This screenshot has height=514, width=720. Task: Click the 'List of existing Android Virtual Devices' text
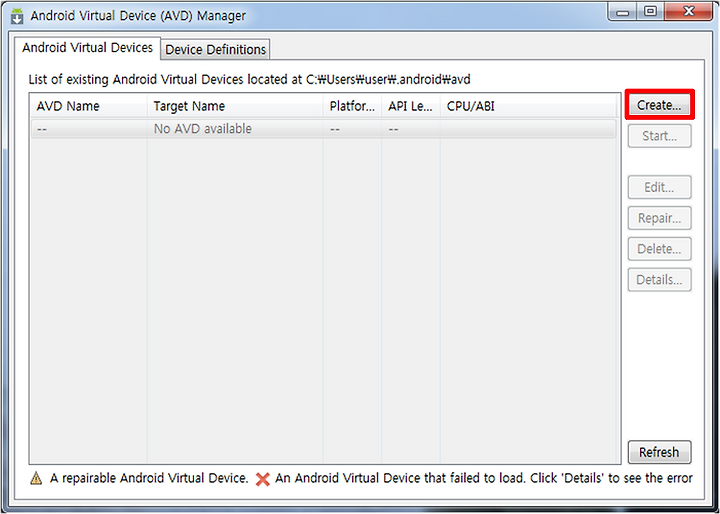click(249, 79)
